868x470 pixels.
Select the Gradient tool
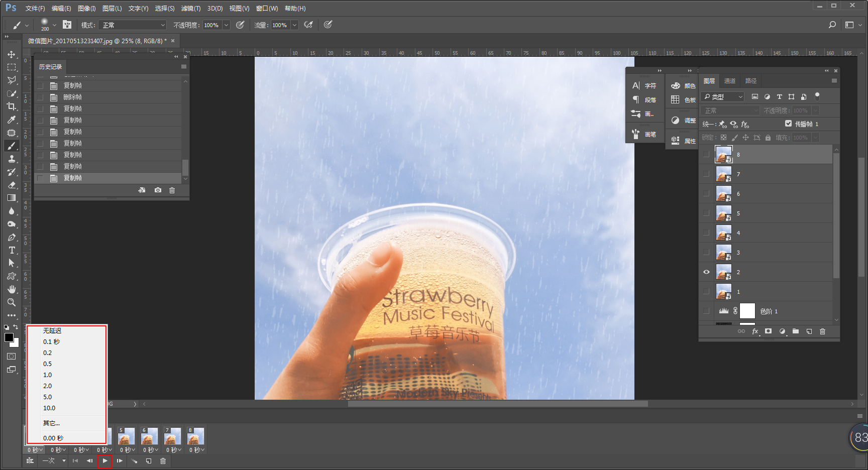pyautogui.click(x=12, y=198)
